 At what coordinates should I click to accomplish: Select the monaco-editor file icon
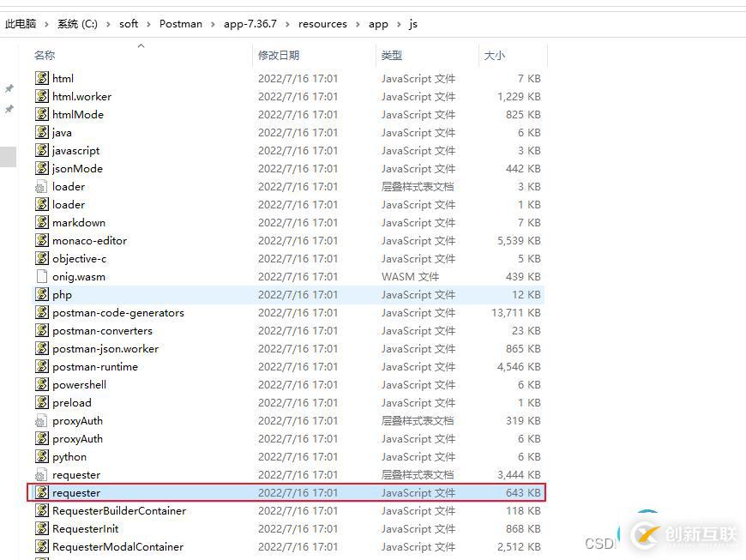click(x=42, y=240)
